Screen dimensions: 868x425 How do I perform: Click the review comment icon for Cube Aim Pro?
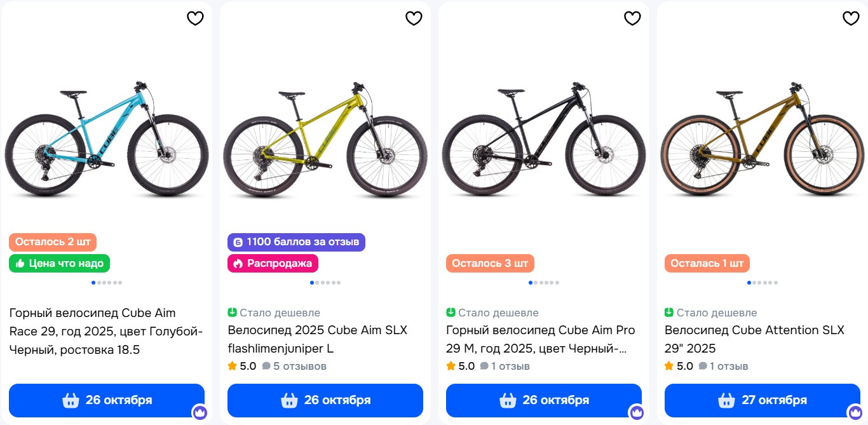484,366
